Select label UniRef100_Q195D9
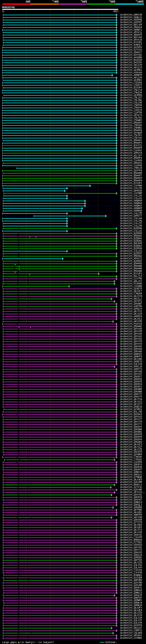 [131, 95]
